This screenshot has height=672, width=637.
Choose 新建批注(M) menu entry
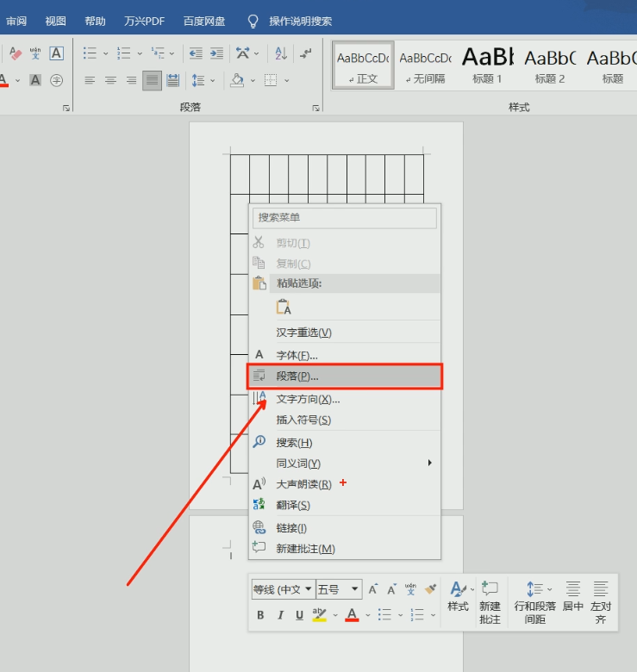coord(345,549)
